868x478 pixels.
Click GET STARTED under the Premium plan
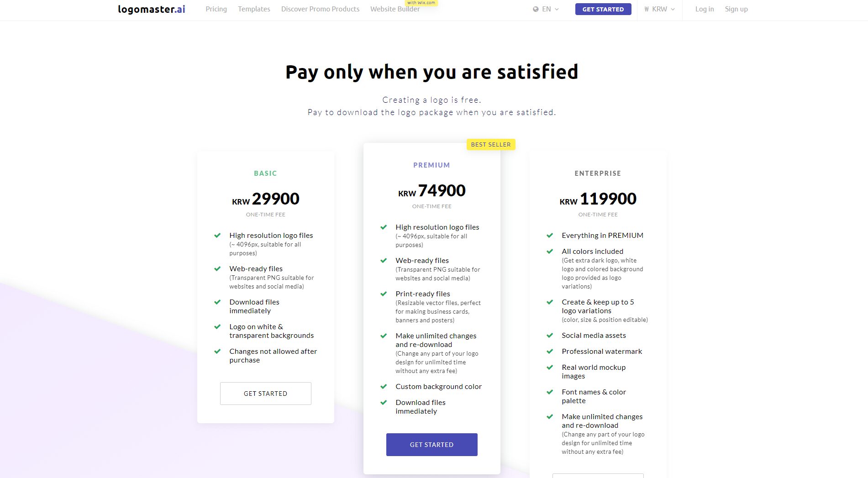coord(431,444)
